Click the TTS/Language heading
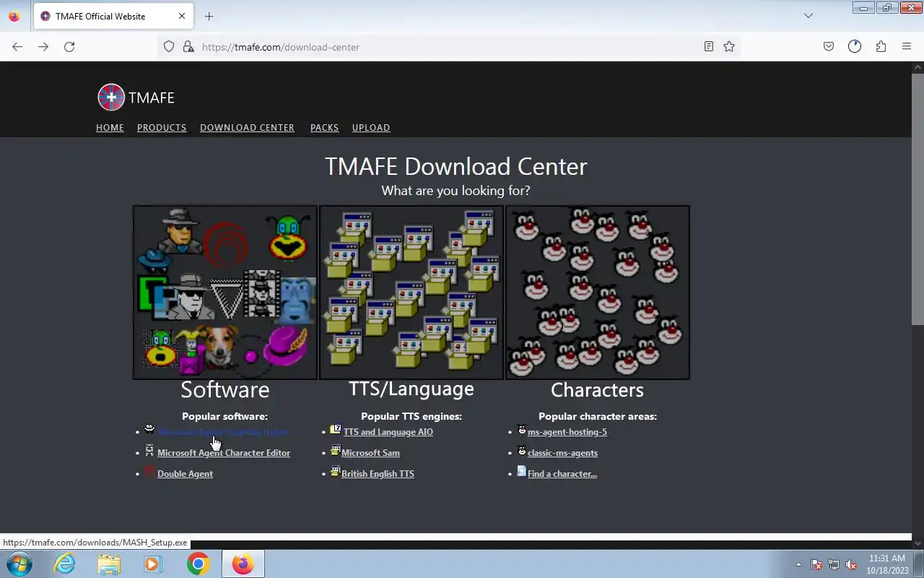The width and height of the screenshot is (924, 578). coord(411,389)
